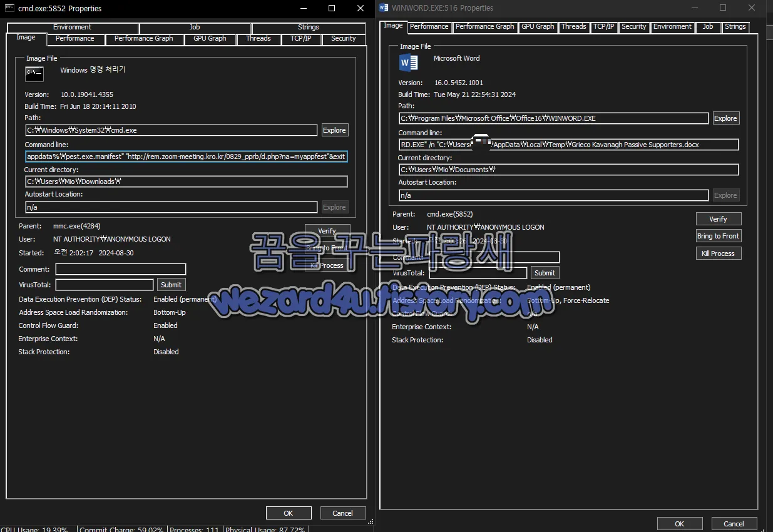Switch to Threads tab in cmd.exe window
Image resolution: width=773 pixels, height=532 pixels.
pyautogui.click(x=259, y=39)
